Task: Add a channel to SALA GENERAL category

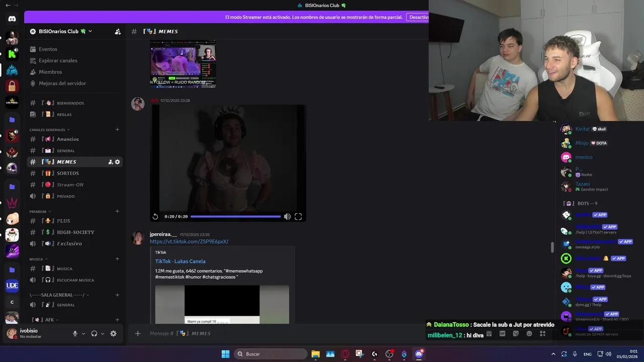Action: [x=117, y=295]
